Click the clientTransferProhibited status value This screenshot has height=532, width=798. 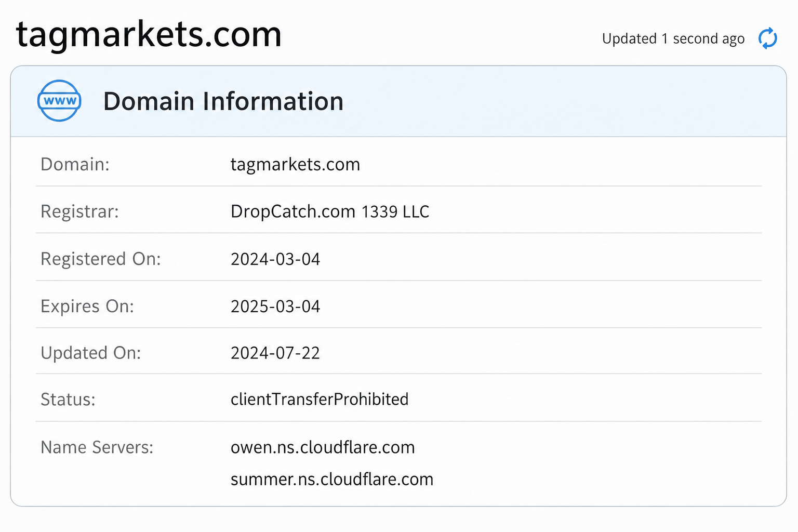(320, 399)
